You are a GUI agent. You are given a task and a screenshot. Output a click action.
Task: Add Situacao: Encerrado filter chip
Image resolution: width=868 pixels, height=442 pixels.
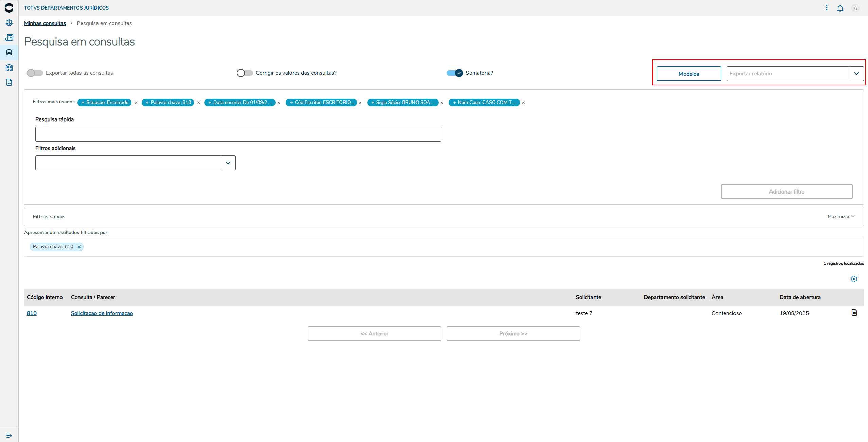pos(104,103)
